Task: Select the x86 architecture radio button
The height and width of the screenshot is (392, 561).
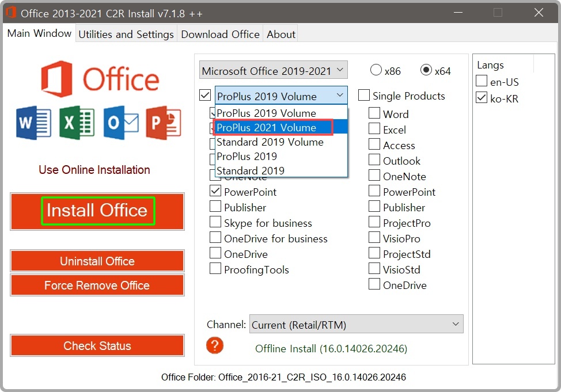Action: (x=376, y=70)
